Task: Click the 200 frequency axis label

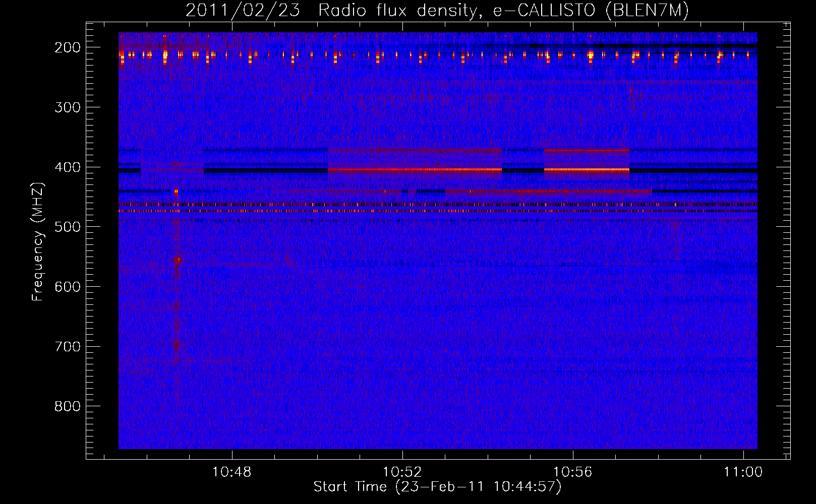Action: [68, 47]
